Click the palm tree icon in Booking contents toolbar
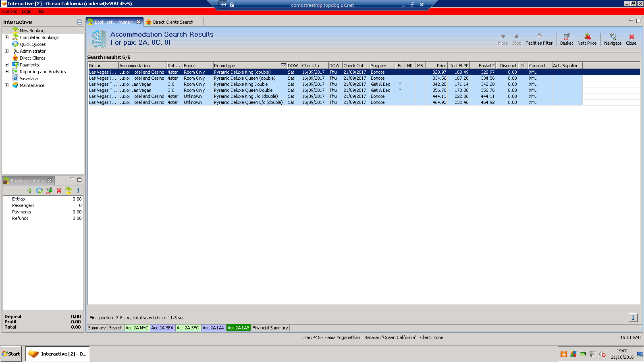The width and height of the screenshot is (644, 362). coord(69,190)
